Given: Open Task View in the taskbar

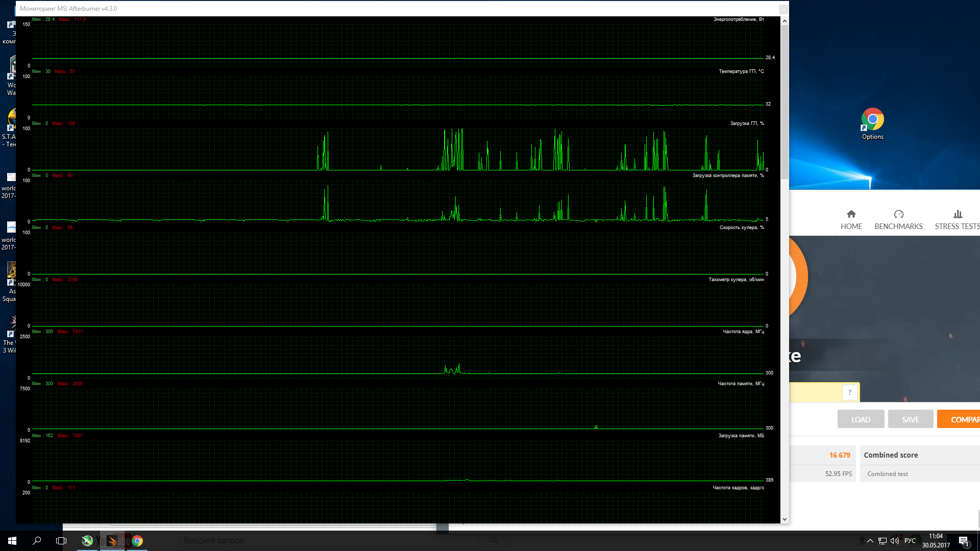Looking at the screenshot, I should 61,541.
